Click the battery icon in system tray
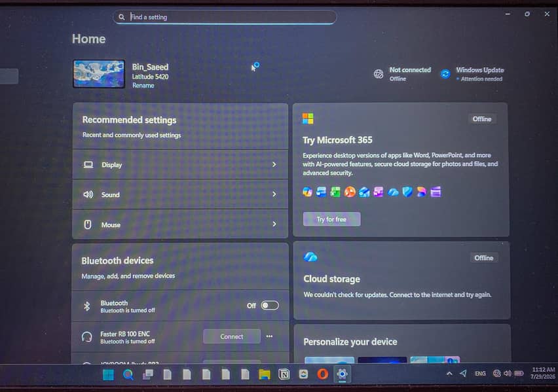The width and height of the screenshot is (558, 392). tap(519, 374)
